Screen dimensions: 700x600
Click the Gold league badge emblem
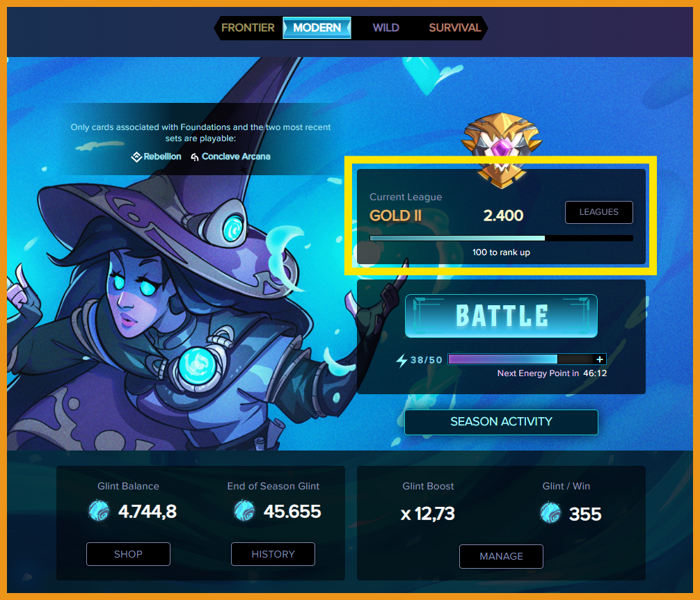[501, 150]
